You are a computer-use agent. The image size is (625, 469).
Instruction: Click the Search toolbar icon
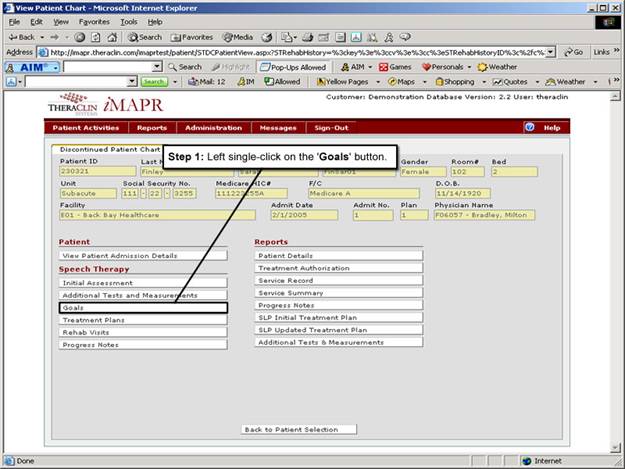pos(142,37)
